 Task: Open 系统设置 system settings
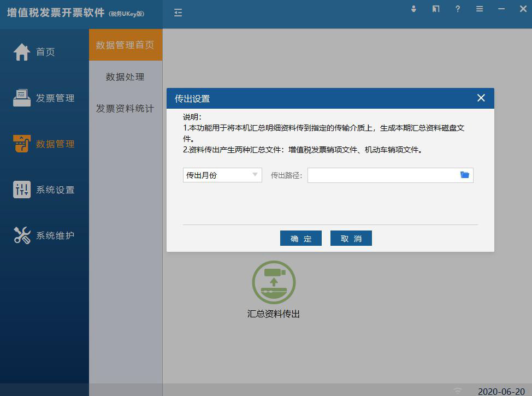(x=44, y=190)
